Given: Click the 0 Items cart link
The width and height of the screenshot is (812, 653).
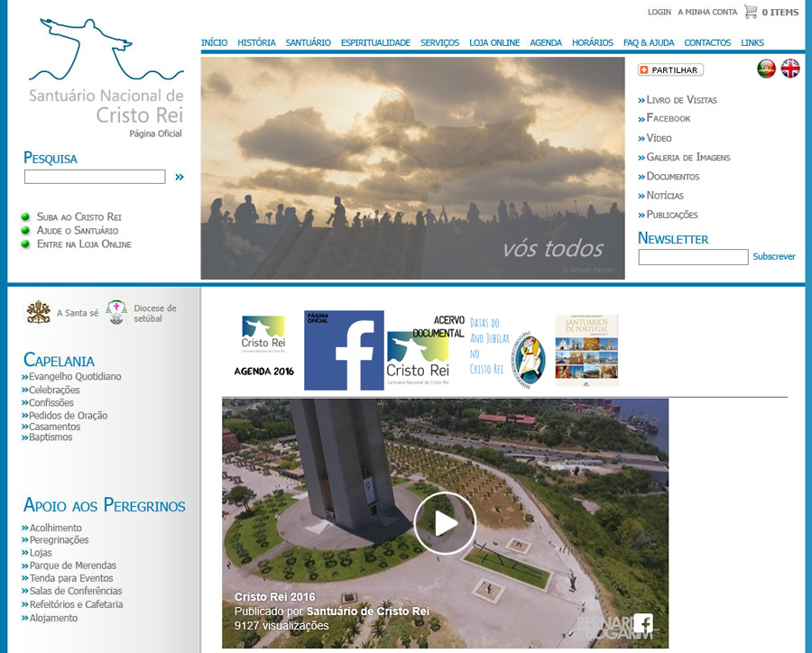Looking at the screenshot, I should point(780,12).
